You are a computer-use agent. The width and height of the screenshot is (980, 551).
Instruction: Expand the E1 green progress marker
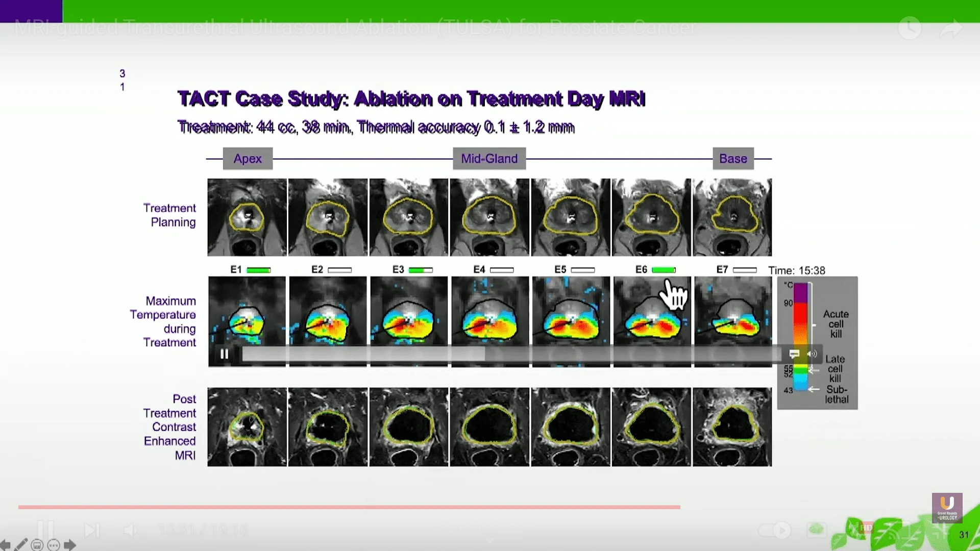coord(258,269)
